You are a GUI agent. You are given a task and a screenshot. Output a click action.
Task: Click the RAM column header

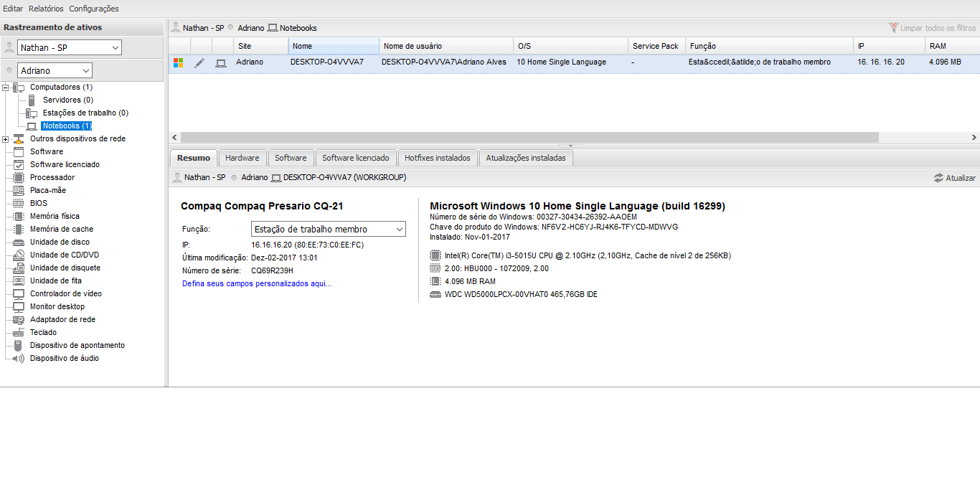953,46
